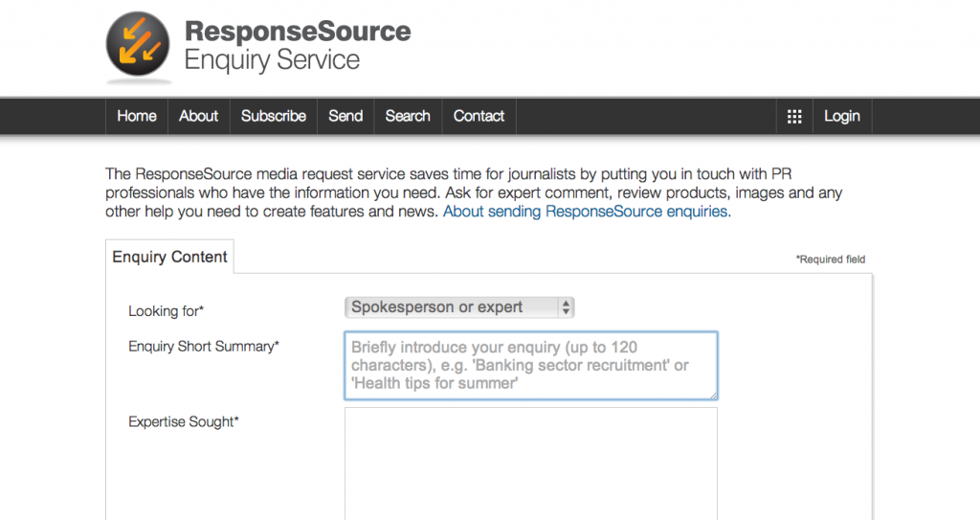Grab the resize handle of summary textarea
This screenshot has width=980, height=520.
pyautogui.click(x=713, y=396)
